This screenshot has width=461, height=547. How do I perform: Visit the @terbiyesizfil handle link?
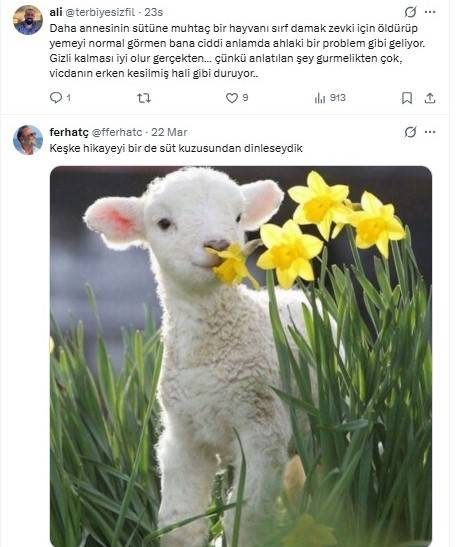tap(100, 12)
